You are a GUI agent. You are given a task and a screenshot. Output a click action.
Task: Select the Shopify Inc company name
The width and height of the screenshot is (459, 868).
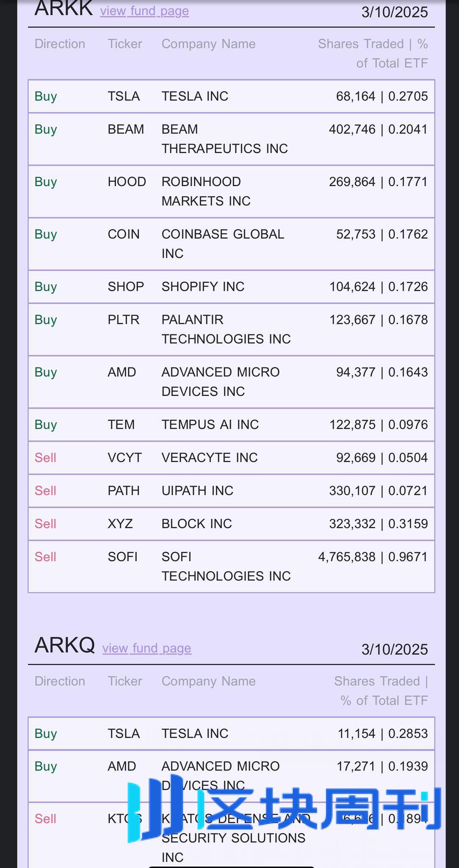tap(203, 287)
